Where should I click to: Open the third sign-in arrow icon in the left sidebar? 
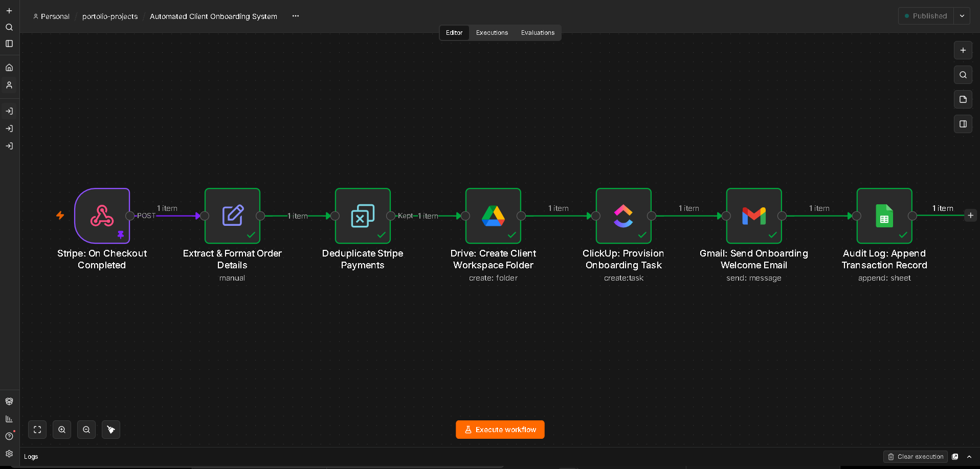click(x=9, y=146)
